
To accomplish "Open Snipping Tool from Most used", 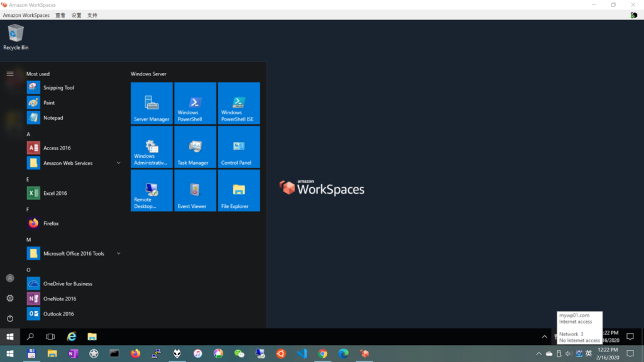I will (58, 88).
